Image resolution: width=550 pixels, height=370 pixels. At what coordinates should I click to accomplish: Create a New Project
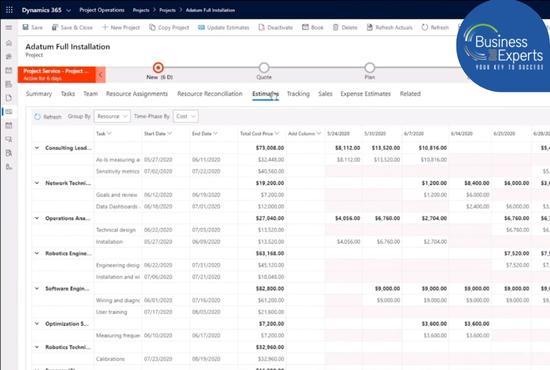(121, 27)
